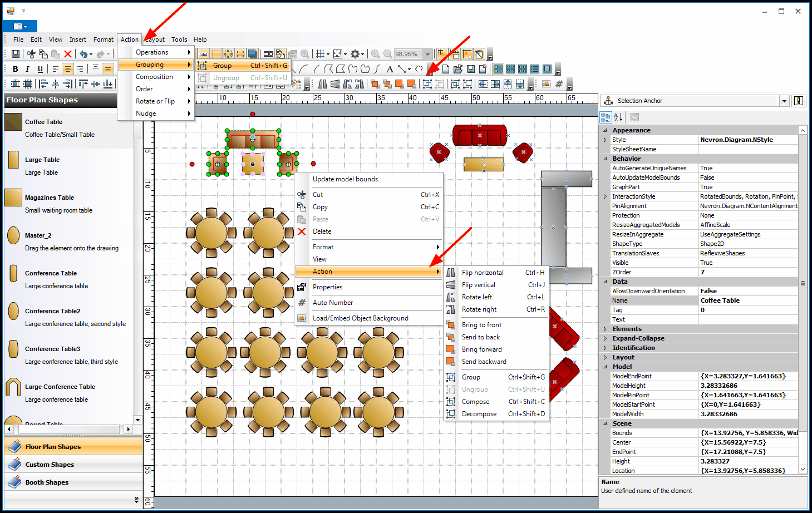Toggle center text alignment

pos(68,69)
